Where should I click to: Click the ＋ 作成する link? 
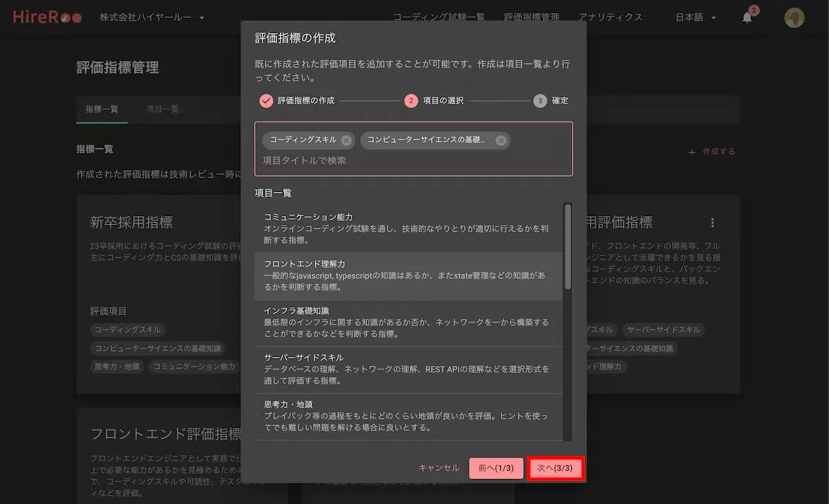(x=712, y=152)
